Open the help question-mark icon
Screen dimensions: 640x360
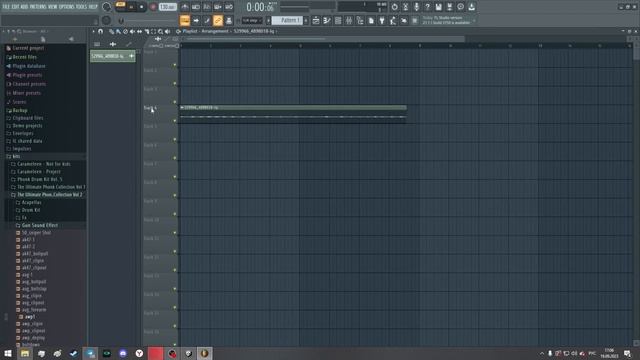[427, 7]
